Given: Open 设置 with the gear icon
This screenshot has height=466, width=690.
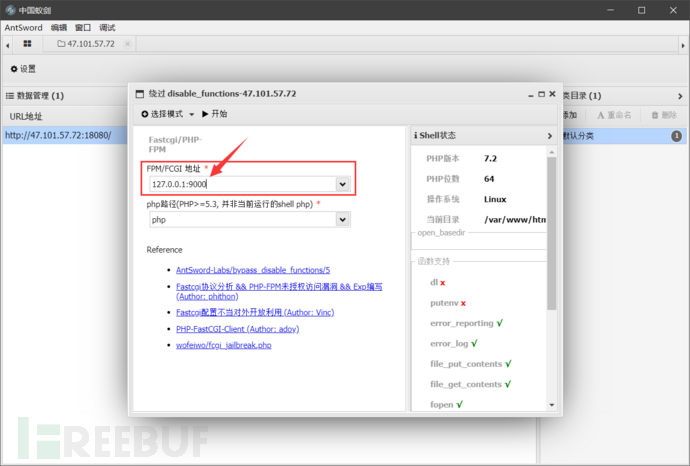Looking at the screenshot, I should (23, 69).
